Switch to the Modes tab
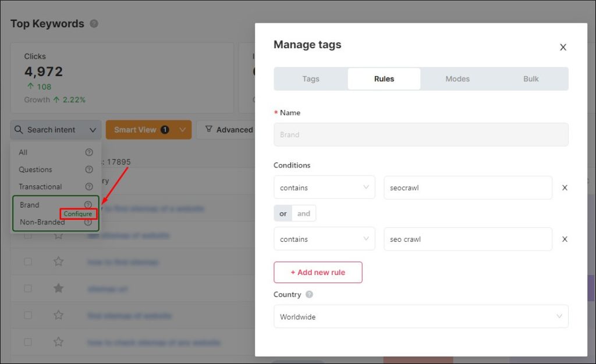 coord(457,78)
